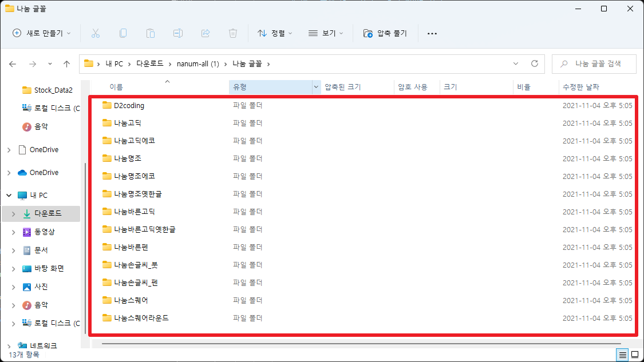Select the 나눔바른고딕 folder name
The image size is (644, 362).
tap(135, 212)
